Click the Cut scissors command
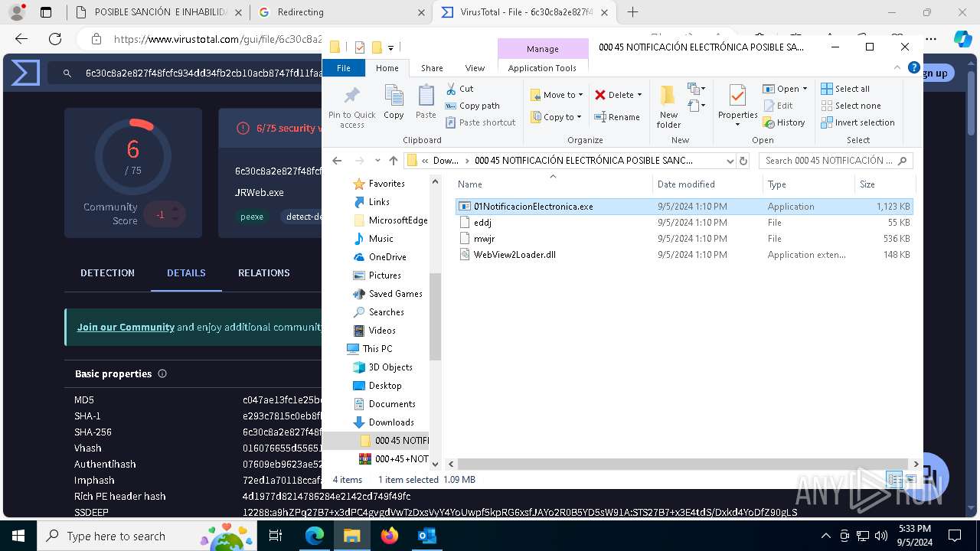The image size is (980, 551). tap(460, 89)
